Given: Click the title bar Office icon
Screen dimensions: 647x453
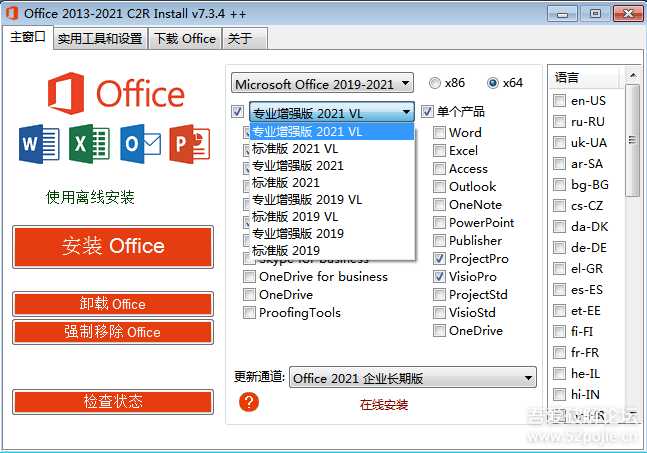Looking at the screenshot, I should [x=11, y=13].
